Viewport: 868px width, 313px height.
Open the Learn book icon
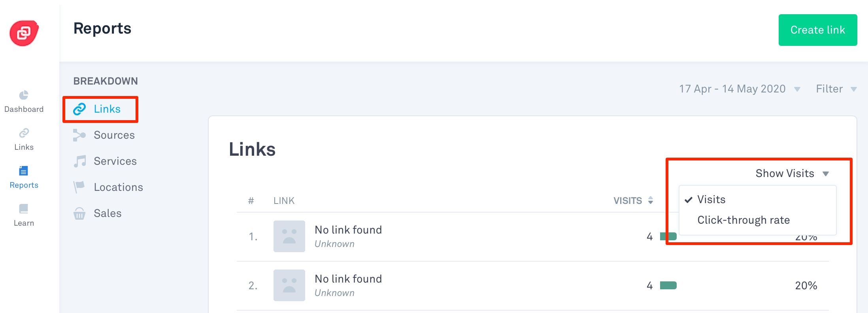pos(24,209)
